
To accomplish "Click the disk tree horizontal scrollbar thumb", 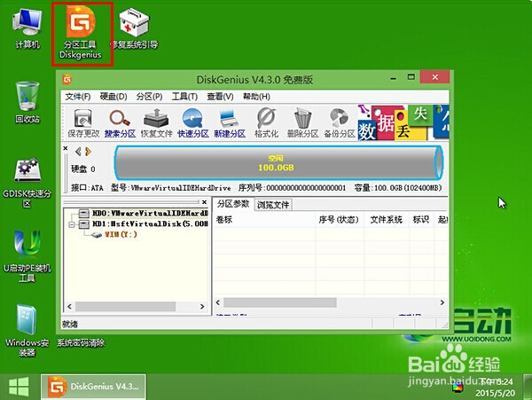I will click(x=126, y=306).
